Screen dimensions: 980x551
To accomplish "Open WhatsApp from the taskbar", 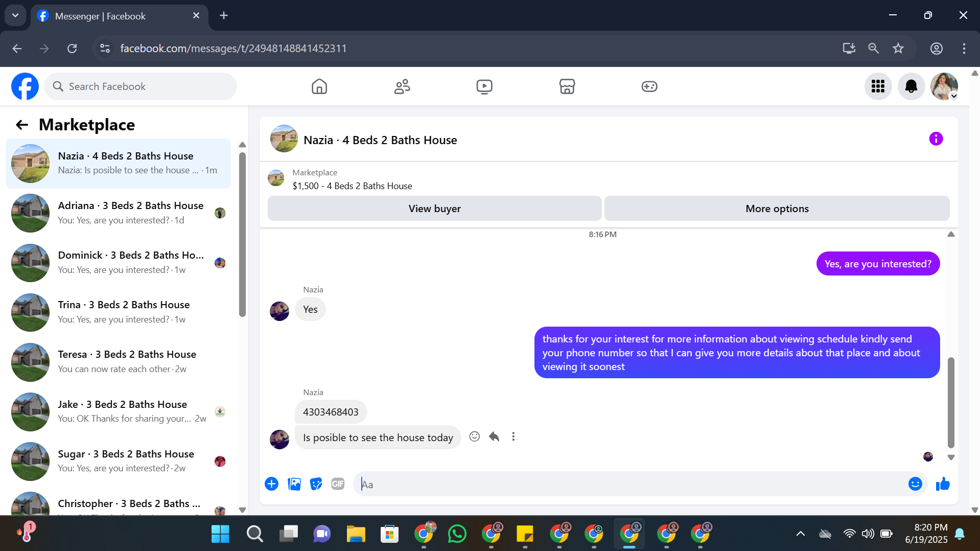I will pyautogui.click(x=457, y=534).
